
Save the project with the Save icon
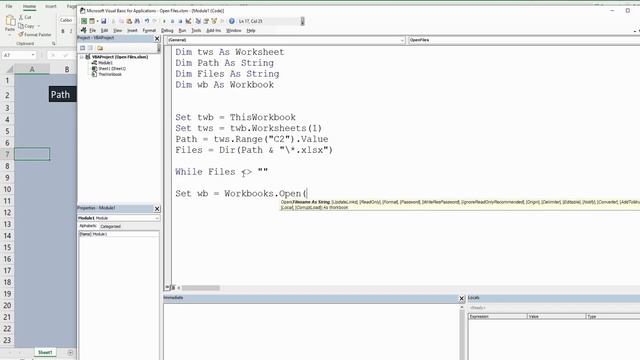pyautogui.click(x=104, y=21)
